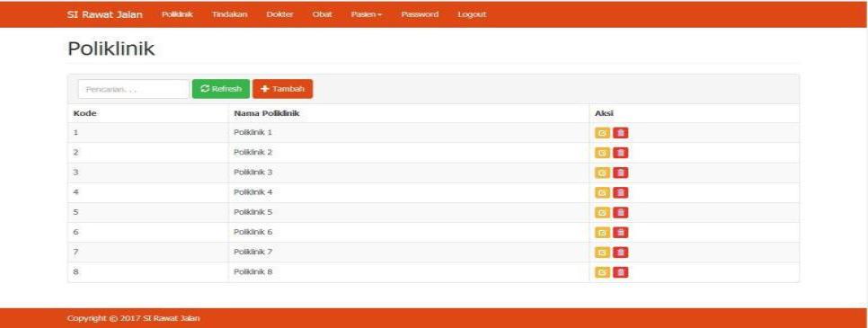Image resolution: width=868 pixels, height=328 pixels.
Task: Open the Tindakan menu item
Action: pos(229,14)
